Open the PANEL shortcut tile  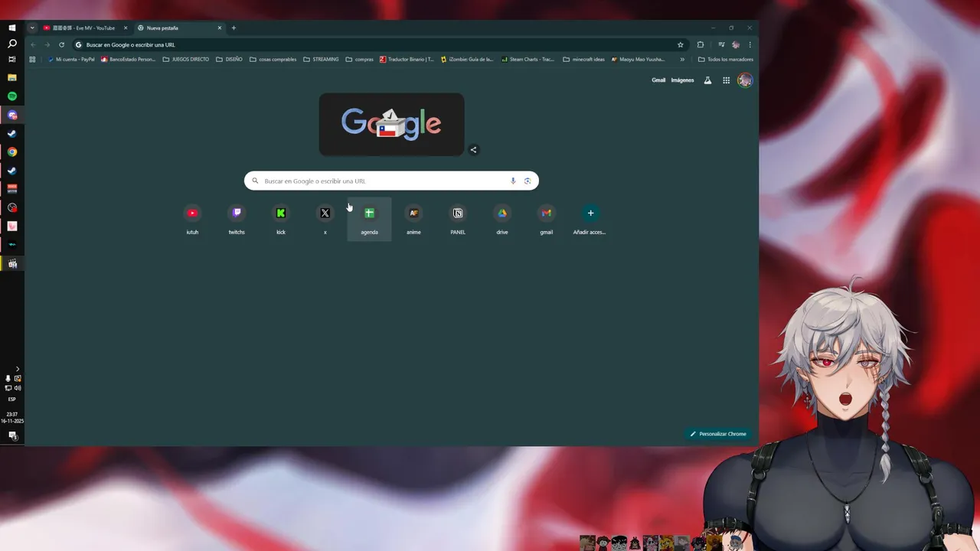pos(458,219)
